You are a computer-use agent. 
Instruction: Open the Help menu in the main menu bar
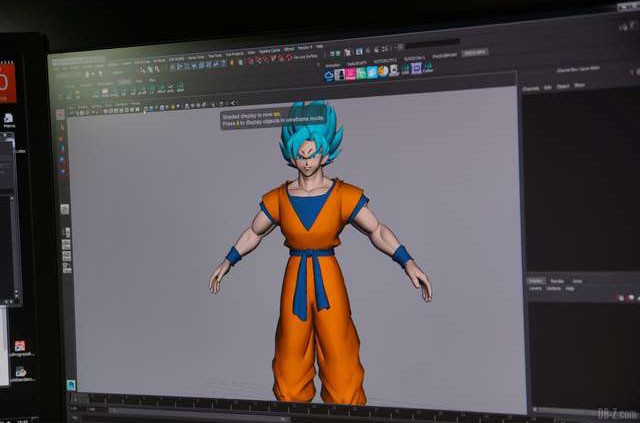tap(320, 47)
